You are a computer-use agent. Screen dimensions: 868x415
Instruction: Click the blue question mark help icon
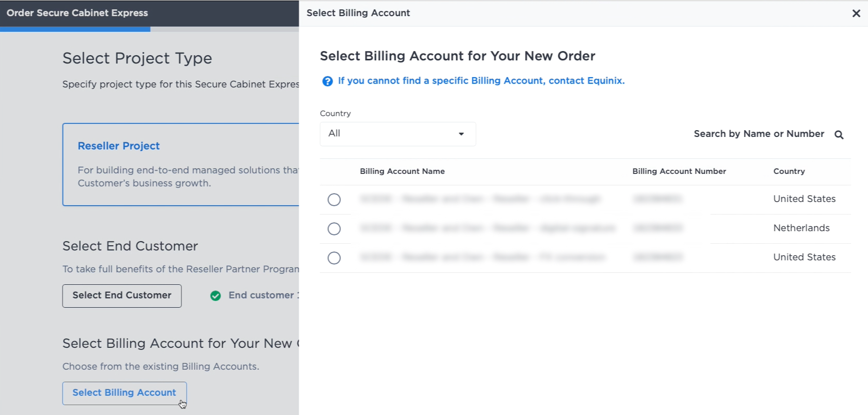point(327,81)
